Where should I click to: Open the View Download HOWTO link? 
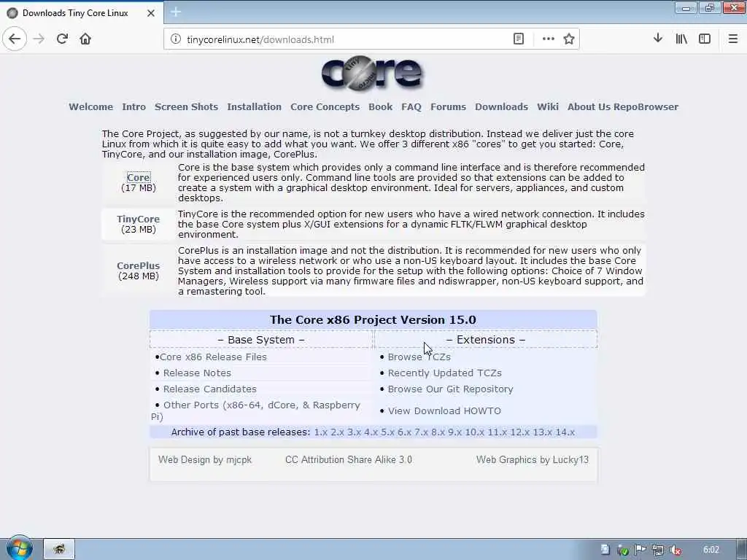click(444, 411)
